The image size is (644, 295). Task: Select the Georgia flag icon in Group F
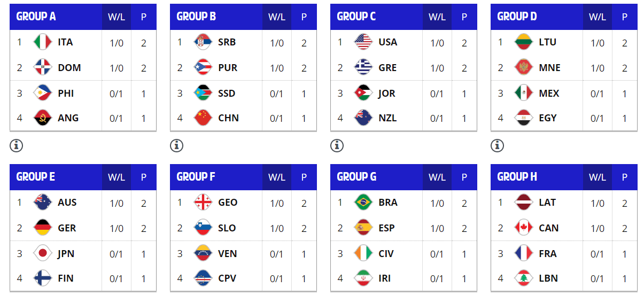(x=203, y=203)
